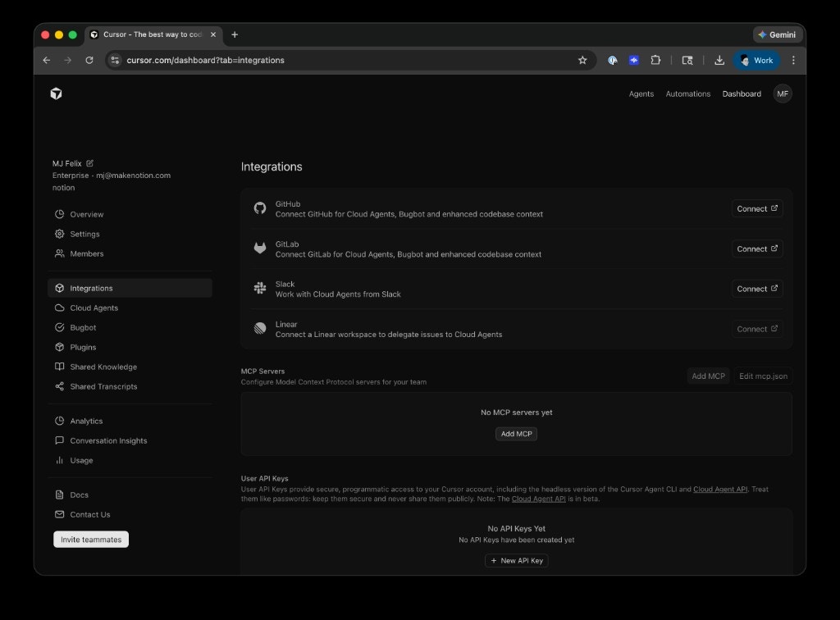
Task: Click the Cursor logo in top-left corner
Action: [x=56, y=93]
